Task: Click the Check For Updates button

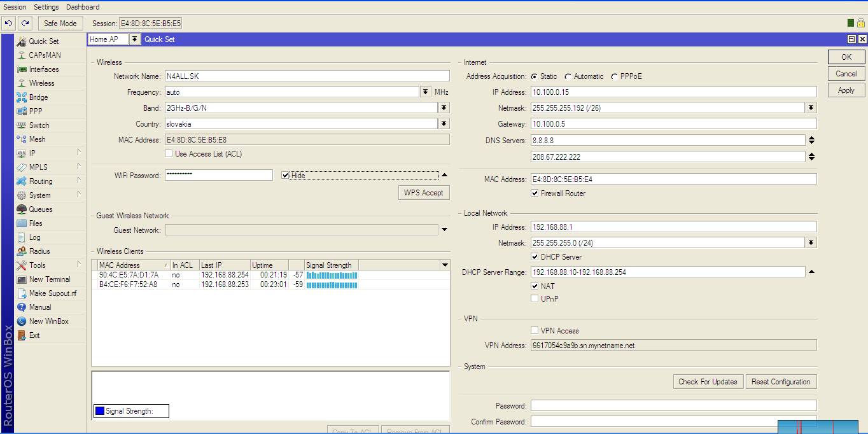Action: point(708,382)
